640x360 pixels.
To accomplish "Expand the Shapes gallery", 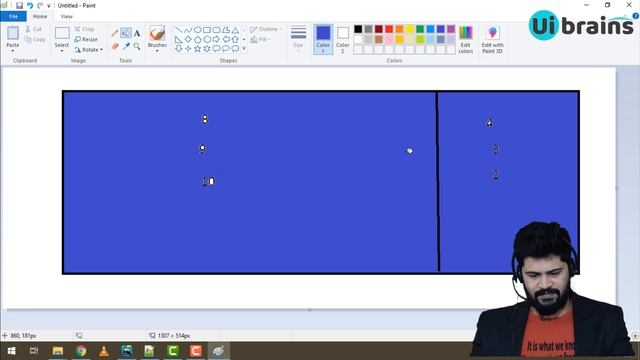I will click(x=244, y=49).
